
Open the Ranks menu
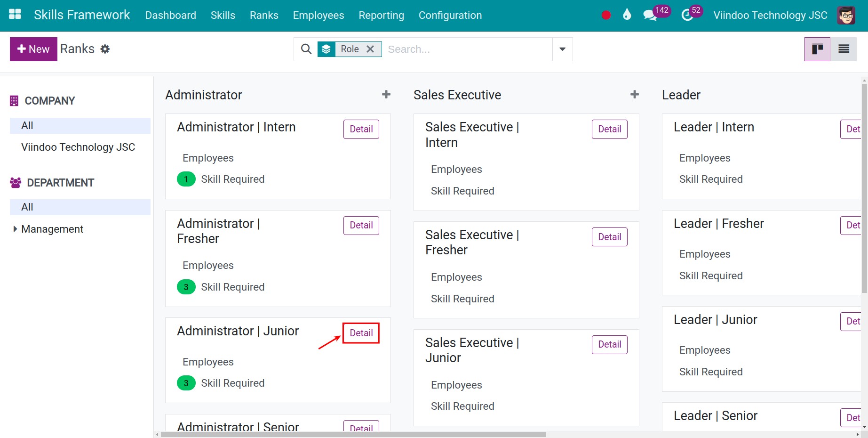(x=264, y=15)
